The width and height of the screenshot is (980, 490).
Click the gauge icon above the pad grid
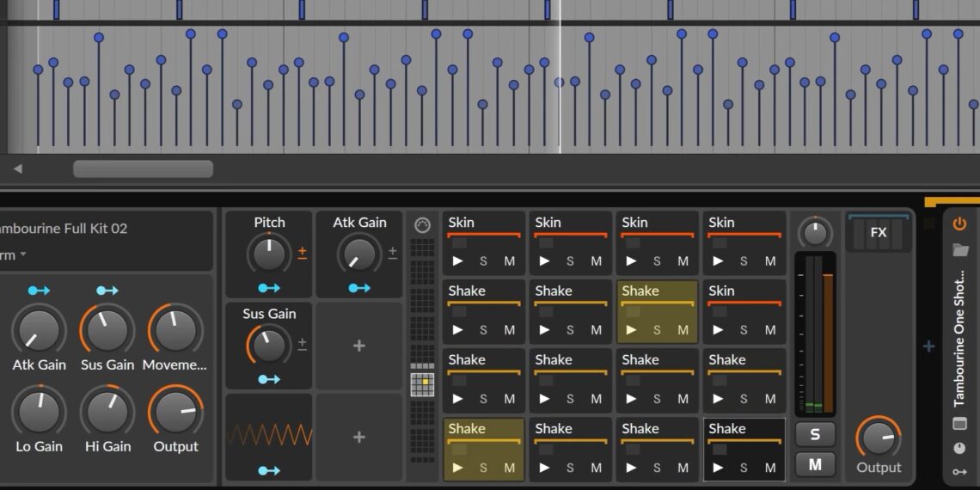click(422, 225)
